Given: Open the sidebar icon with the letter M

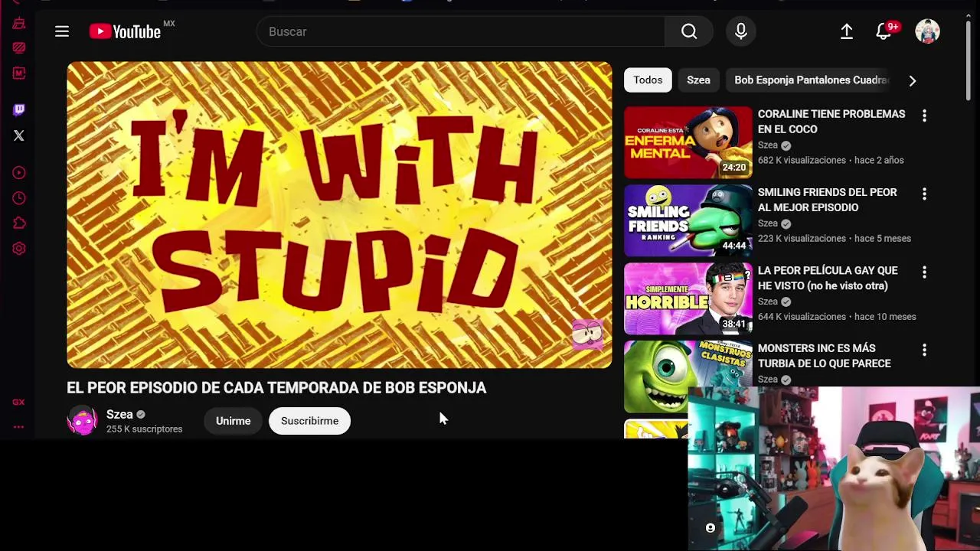Looking at the screenshot, I should pos(19,73).
